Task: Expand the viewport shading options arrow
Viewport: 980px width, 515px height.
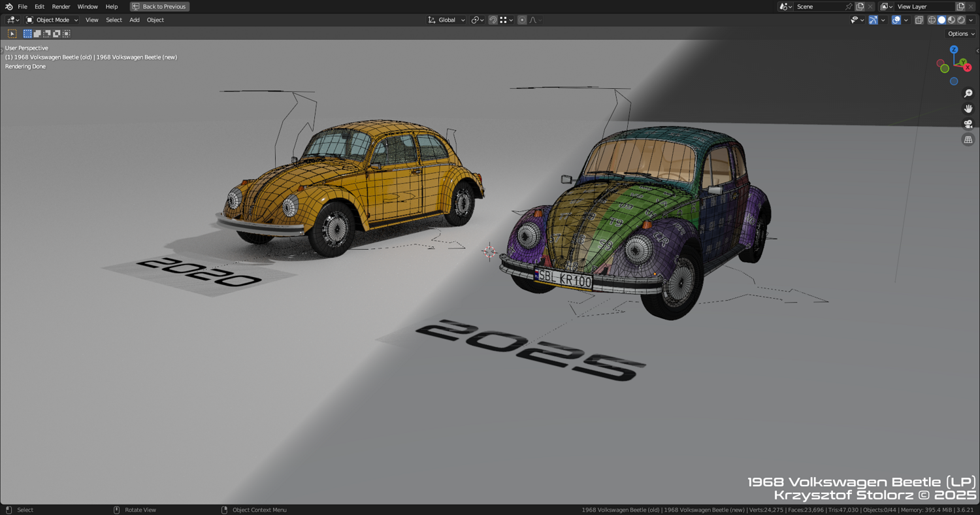Action: pyautogui.click(x=971, y=20)
